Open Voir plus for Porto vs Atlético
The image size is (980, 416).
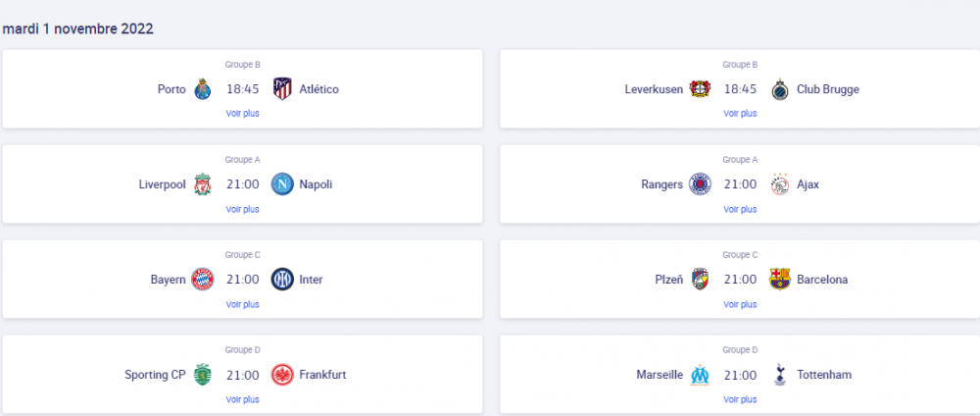coord(242,113)
